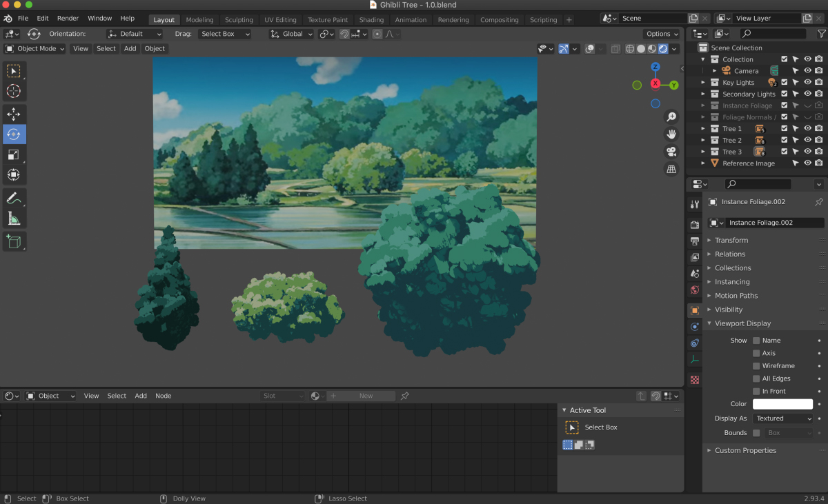This screenshot has width=828, height=504.
Task: Pin the Instance Foliage.002 properties panel
Action: pyautogui.click(x=818, y=202)
